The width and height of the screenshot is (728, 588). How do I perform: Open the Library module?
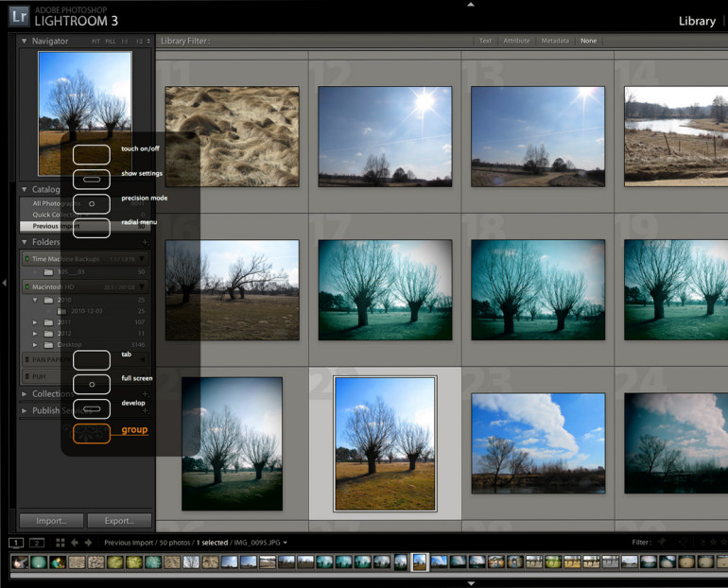[x=697, y=22]
